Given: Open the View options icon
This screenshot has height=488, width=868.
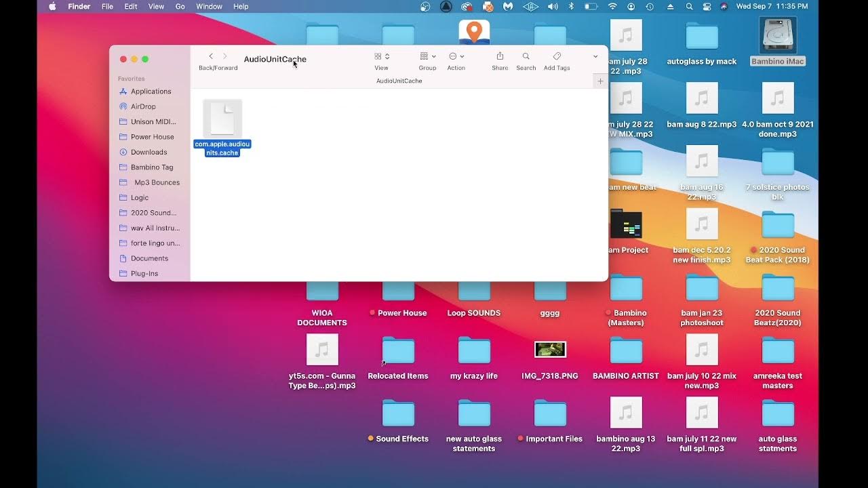Looking at the screenshot, I should tap(382, 56).
